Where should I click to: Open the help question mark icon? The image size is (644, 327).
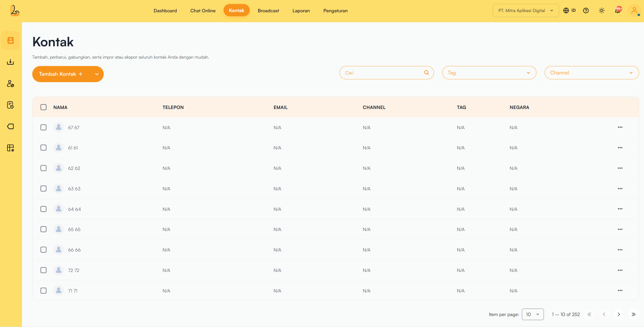pos(586,11)
